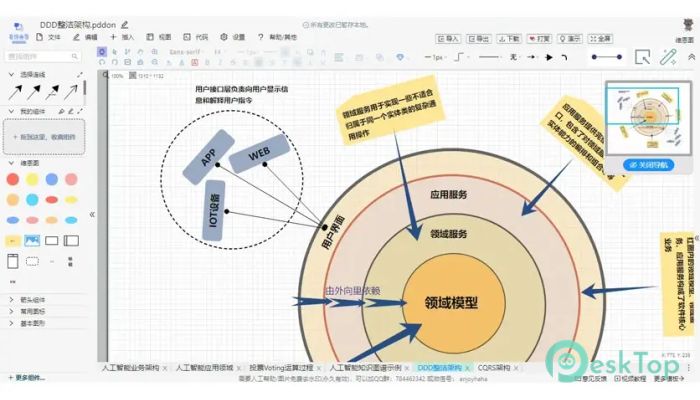
Task: Click the 全屏 fullscreen button
Action: point(600,39)
